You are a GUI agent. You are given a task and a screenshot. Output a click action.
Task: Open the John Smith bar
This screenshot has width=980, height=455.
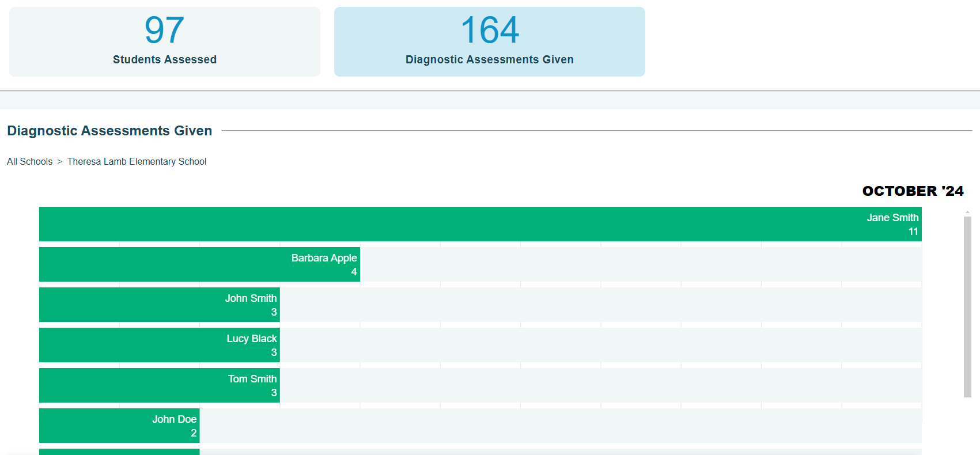tap(160, 305)
